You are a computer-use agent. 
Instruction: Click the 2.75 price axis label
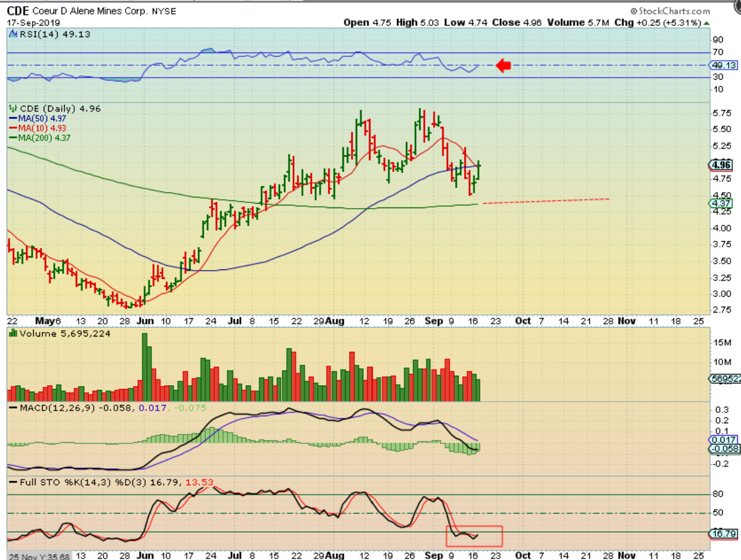722,310
